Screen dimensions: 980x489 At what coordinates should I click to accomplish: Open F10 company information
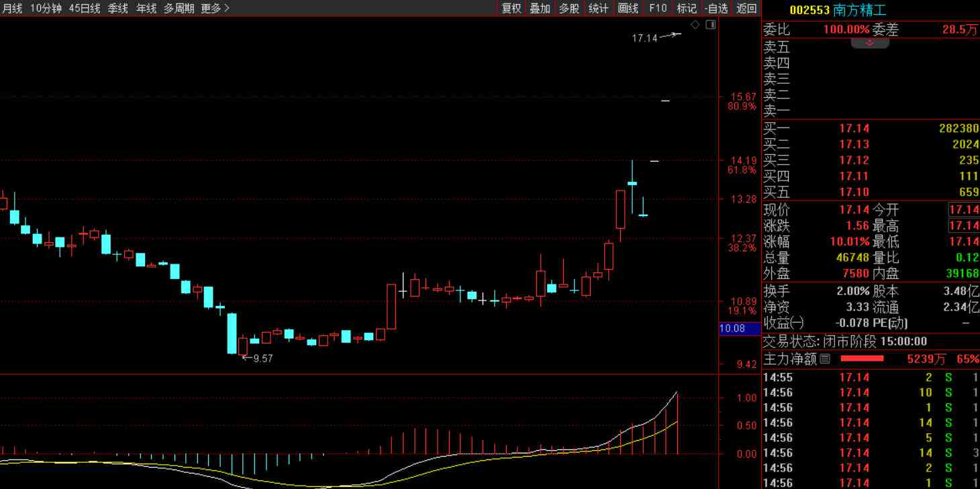pos(658,8)
